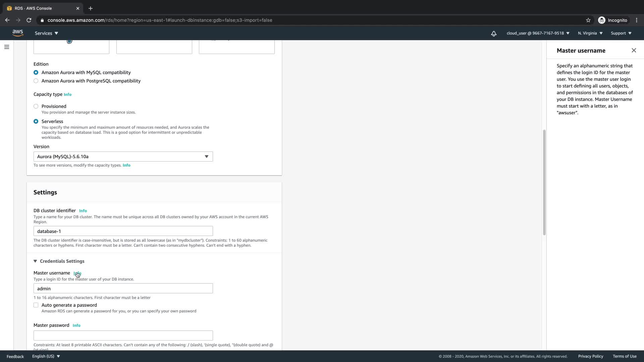Click the Master password input field
Screen dimensions: 644x362
coord(123,336)
